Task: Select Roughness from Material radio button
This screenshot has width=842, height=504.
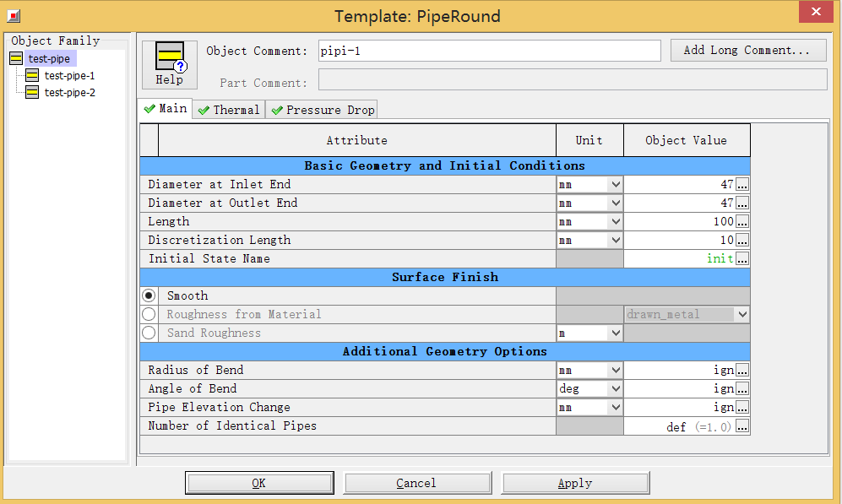Action: click(x=149, y=314)
